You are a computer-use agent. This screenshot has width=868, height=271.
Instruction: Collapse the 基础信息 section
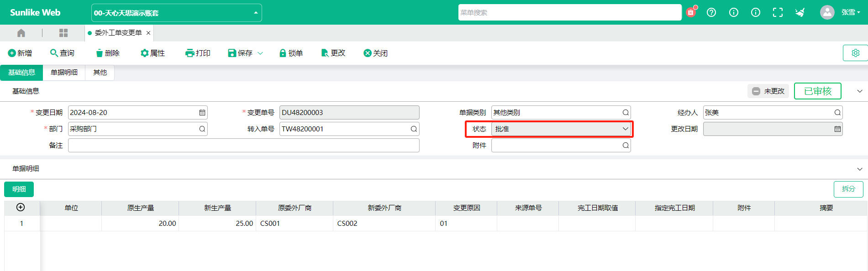click(859, 91)
